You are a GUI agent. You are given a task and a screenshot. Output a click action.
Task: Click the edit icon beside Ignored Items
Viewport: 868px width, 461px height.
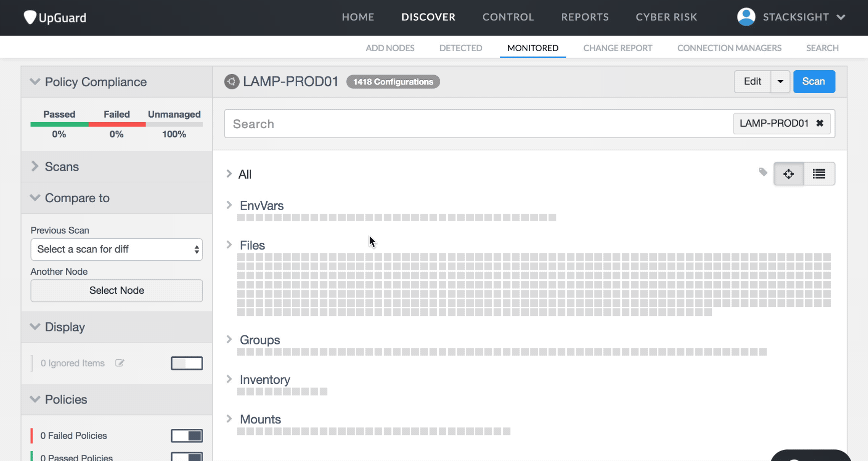[x=120, y=363]
